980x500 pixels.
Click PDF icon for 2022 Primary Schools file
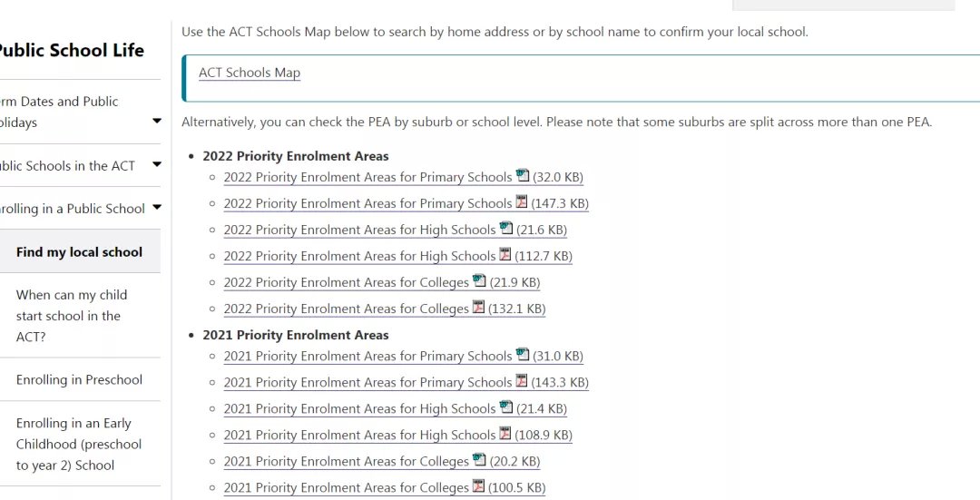(521, 201)
